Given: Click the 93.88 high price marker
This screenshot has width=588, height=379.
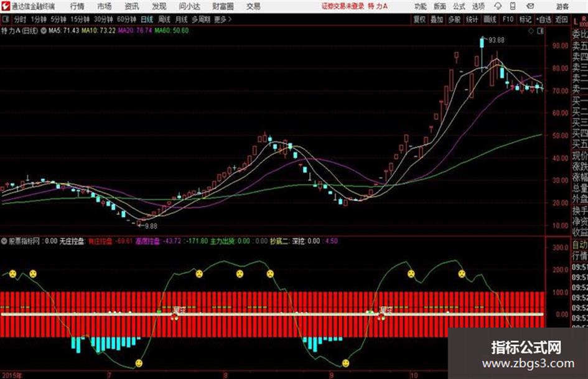Looking at the screenshot, I should point(496,40).
